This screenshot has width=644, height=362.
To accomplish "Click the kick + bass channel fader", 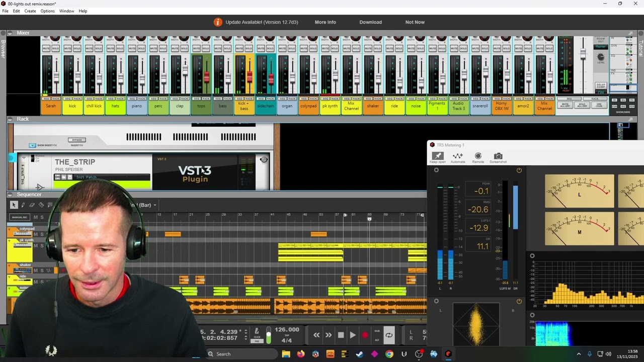I will click(249, 76).
